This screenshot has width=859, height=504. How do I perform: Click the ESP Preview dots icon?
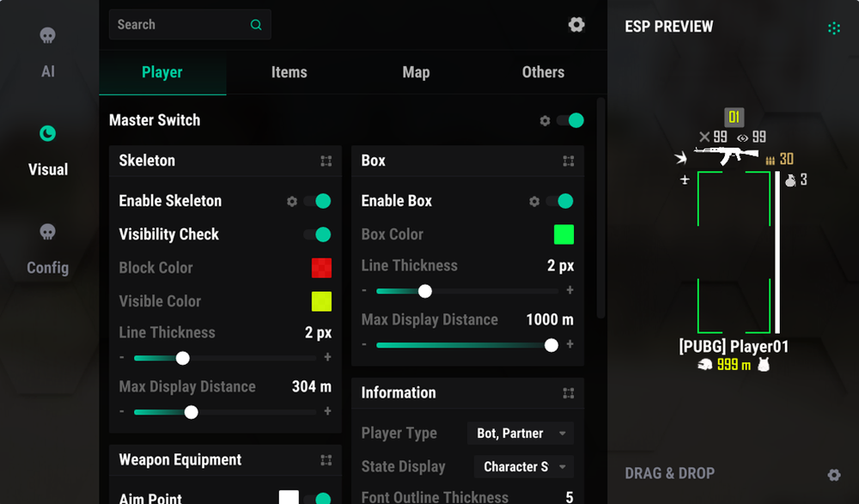pos(833,28)
